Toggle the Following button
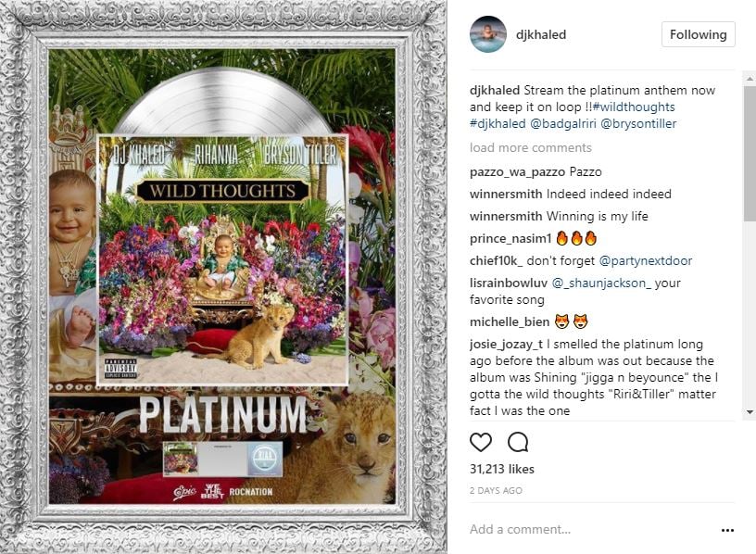 pos(699,34)
